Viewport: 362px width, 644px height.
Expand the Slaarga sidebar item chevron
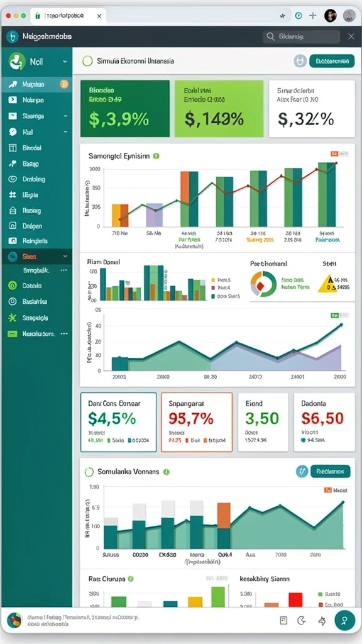65,116
